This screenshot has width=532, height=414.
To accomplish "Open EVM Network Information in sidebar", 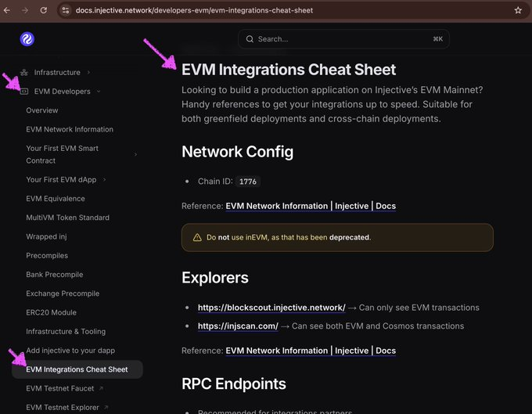I will click(x=70, y=129).
